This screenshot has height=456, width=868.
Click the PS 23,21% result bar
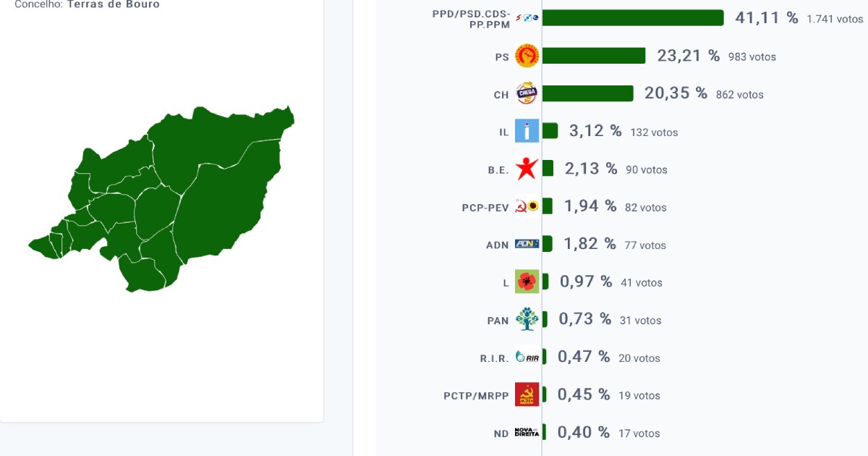point(594,56)
